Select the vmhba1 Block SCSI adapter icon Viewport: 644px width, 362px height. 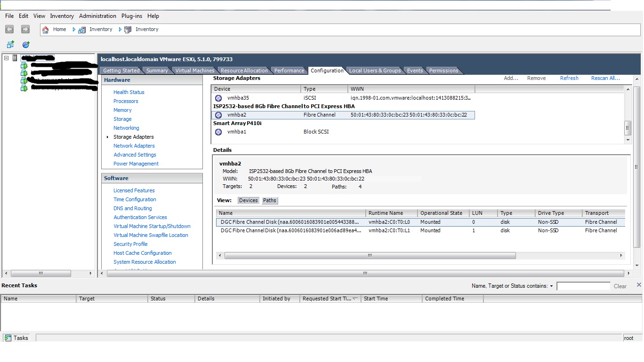click(x=217, y=132)
